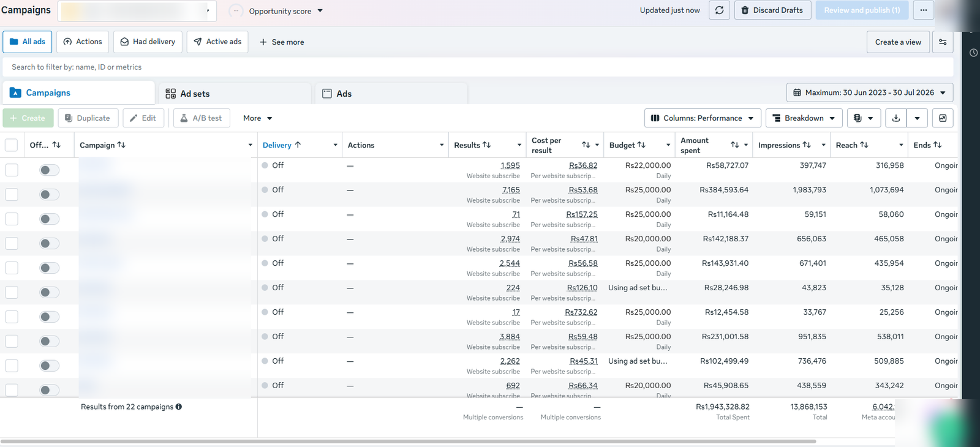Sort by Reach column arrows
Image resolution: width=980 pixels, height=447 pixels.
[864, 145]
